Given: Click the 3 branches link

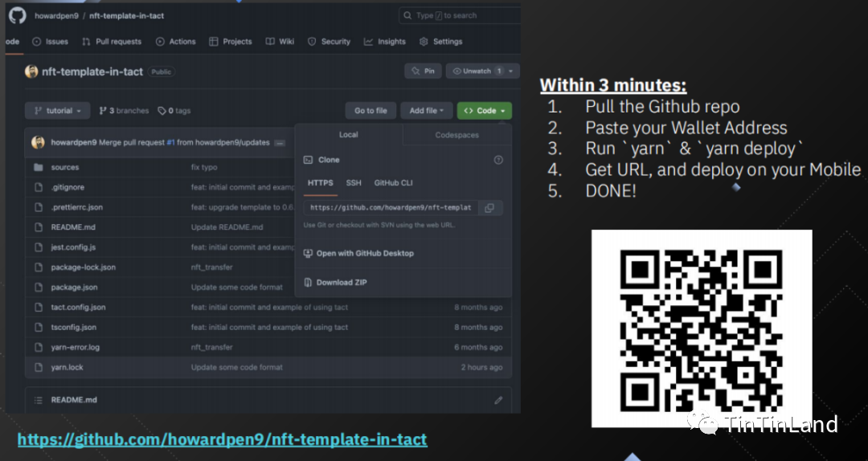Looking at the screenshot, I should [x=124, y=111].
